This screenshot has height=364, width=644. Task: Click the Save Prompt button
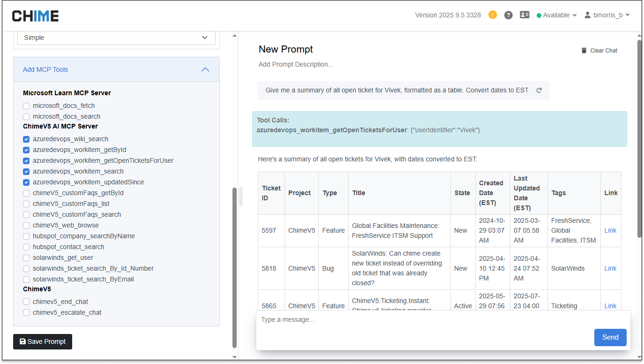point(43,341)
